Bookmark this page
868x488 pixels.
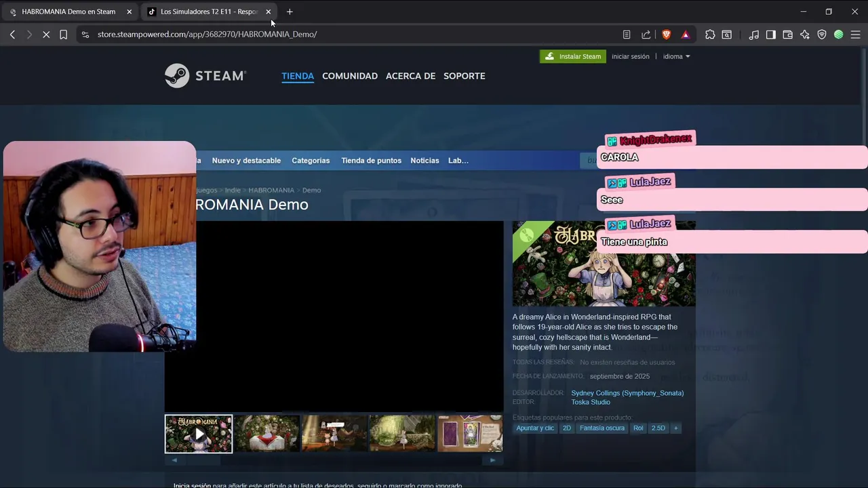pyautogui.click(x=63, y=34)
